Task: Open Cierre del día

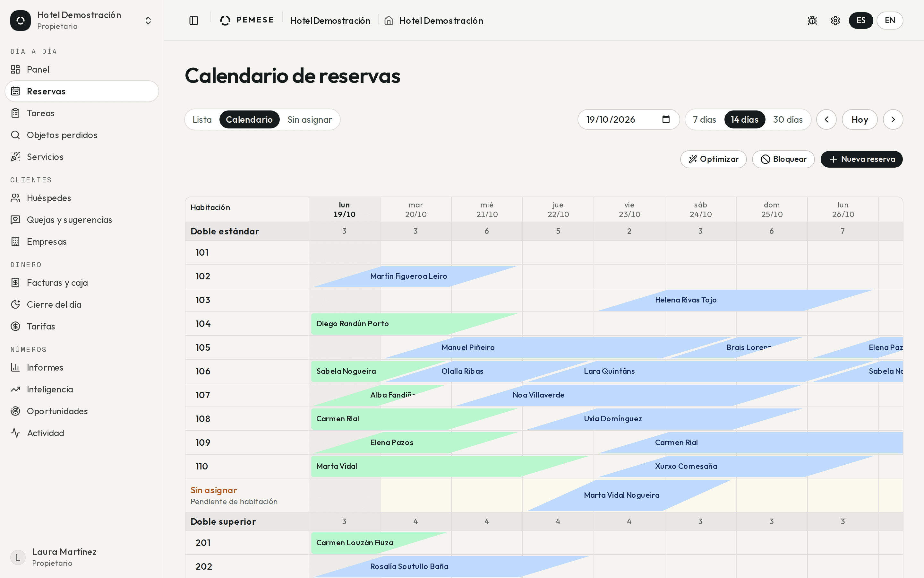Action: [x=82, y=305]
